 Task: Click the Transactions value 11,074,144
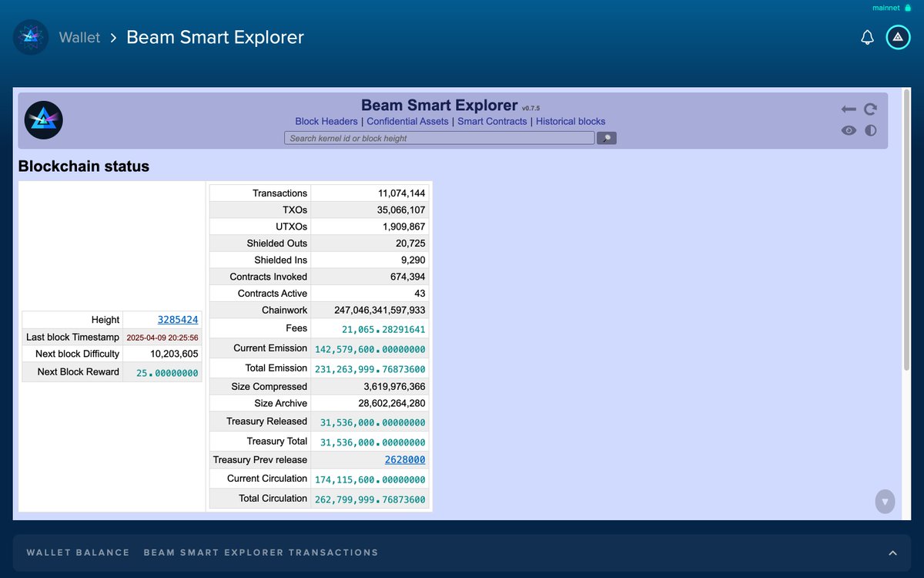pos(401,193)
